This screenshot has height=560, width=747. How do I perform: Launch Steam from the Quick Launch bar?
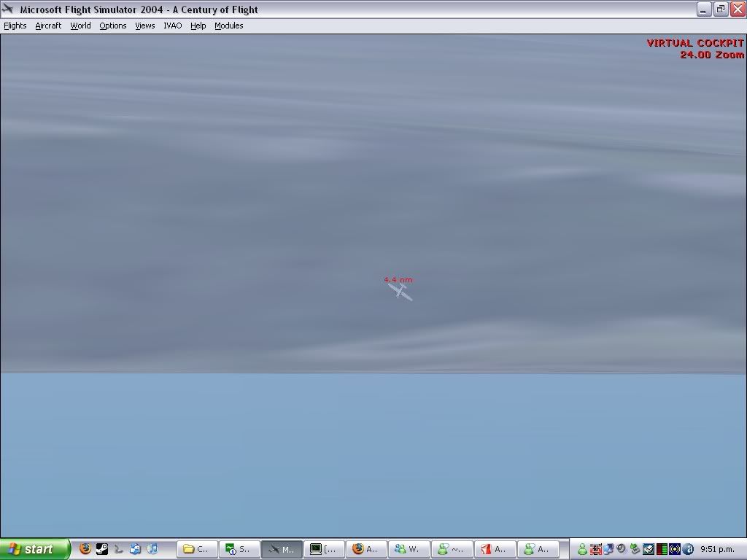(x=102, y=549)
